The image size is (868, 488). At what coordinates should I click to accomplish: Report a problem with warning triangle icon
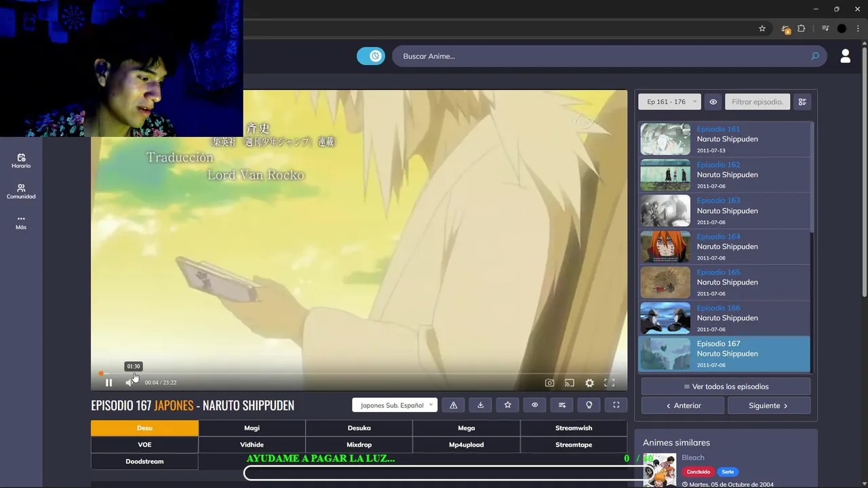tap(454, 405)
